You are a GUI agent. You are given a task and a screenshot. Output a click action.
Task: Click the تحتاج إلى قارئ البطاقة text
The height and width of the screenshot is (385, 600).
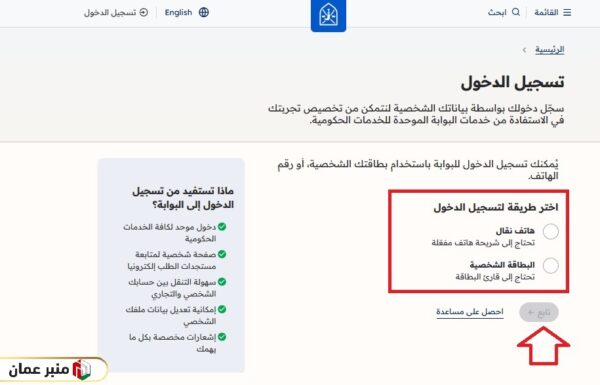495,277
